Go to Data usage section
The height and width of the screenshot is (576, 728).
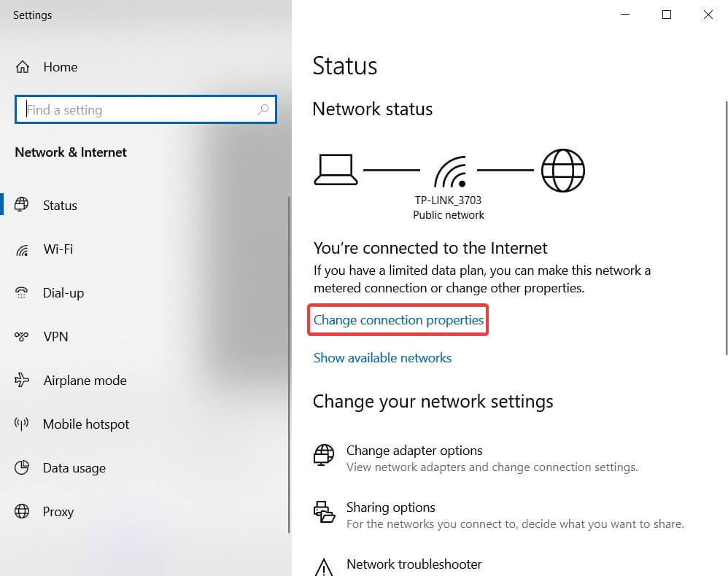click(74, 468)
